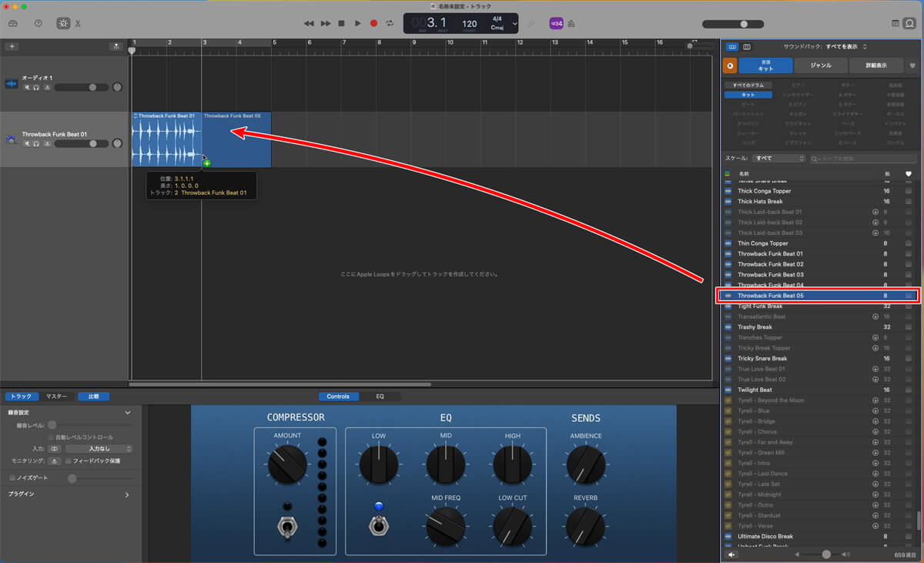The image size is (924, 563).
Task: Switch to the トラック tab
Action: [x=21, y=397]
